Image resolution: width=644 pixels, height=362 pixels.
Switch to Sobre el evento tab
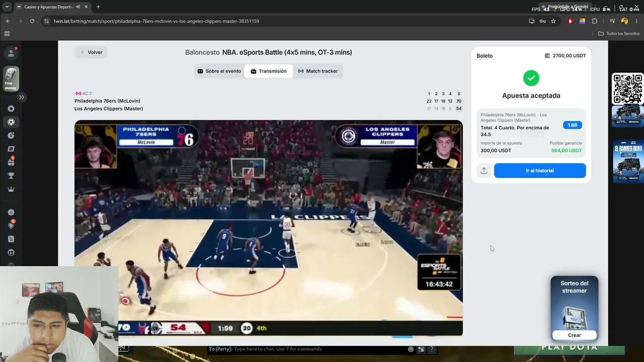(x=219, y=71)
